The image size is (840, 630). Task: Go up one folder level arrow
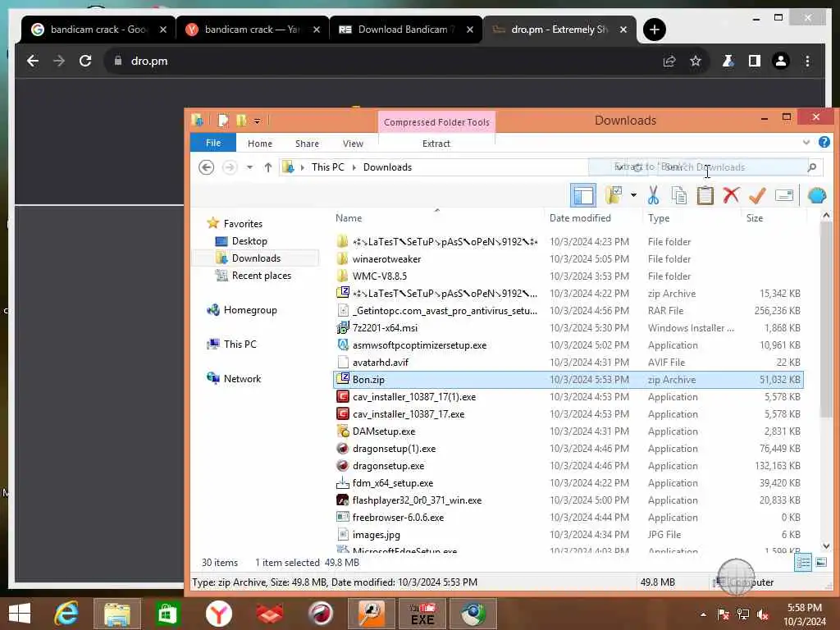tap(268, 167)
